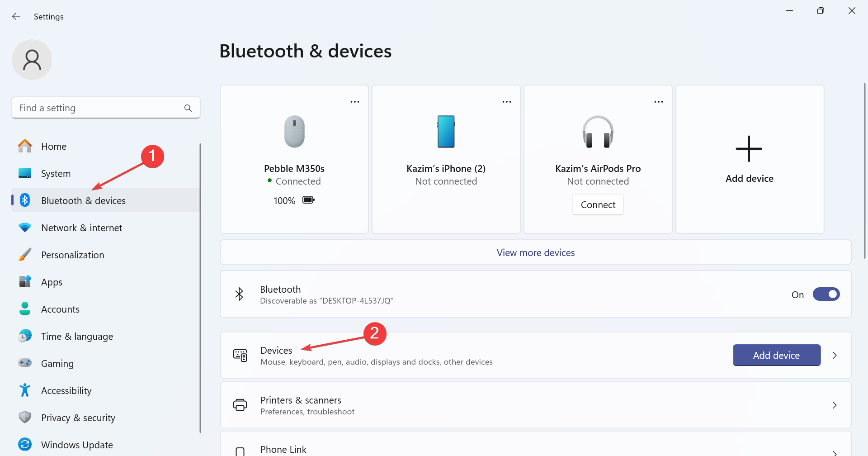Click the Personalization brush icon
The image size is (868, 456).
click(x=25, y=255)
